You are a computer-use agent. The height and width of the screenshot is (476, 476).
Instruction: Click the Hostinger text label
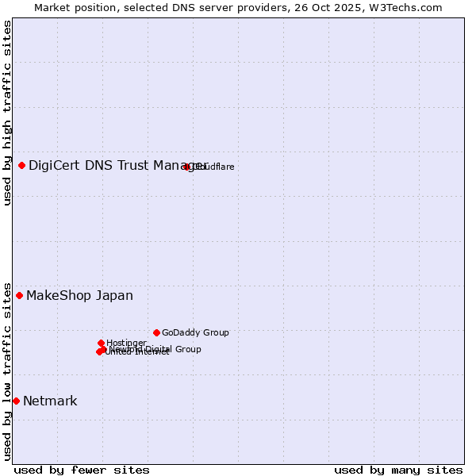(x=127, y=343)
